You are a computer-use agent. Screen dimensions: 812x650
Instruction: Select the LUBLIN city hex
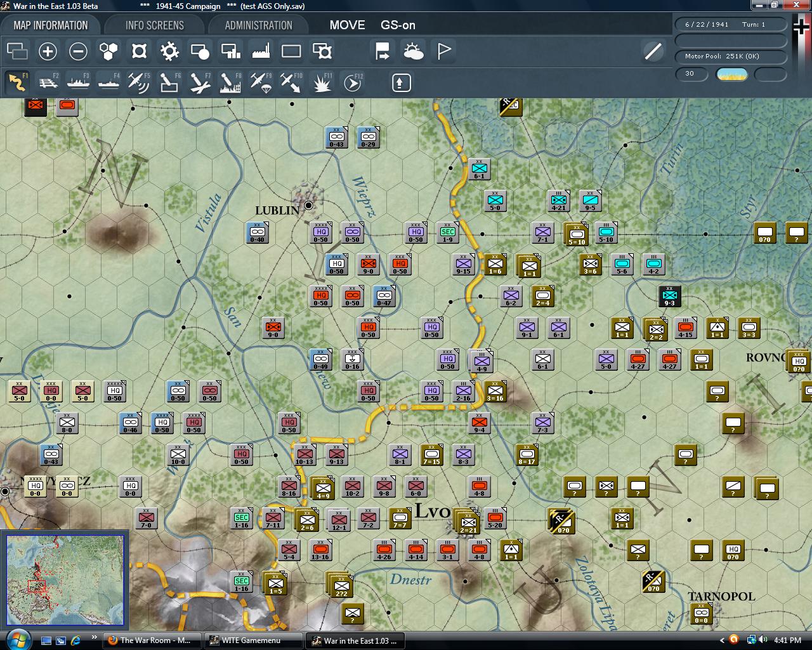pyautogui.click(x=308, y=205)
